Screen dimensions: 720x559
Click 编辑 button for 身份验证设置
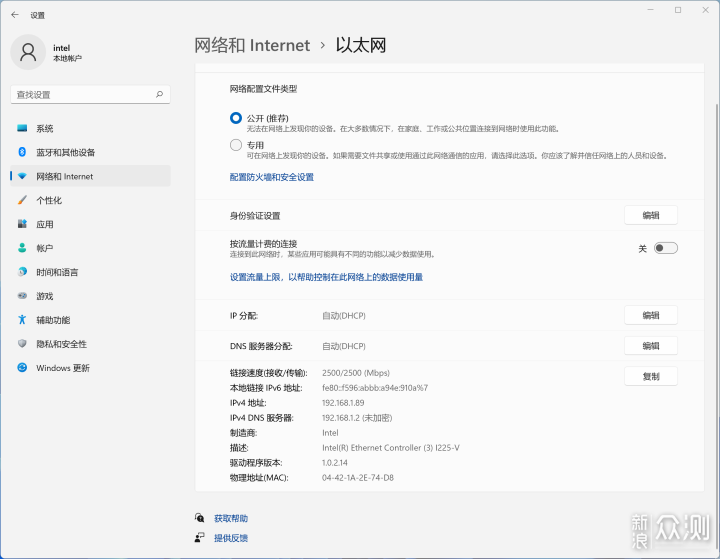(x=651, y=215)
